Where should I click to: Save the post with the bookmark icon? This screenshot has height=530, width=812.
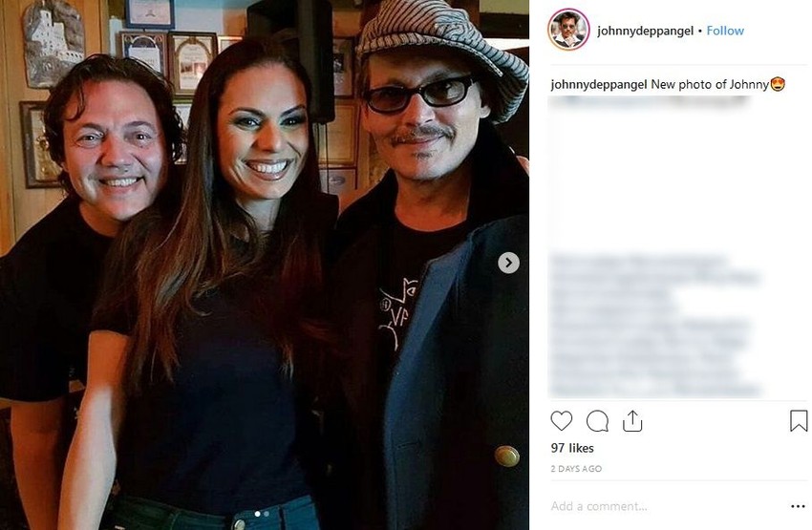pyautogui.click(x=798, y=421)
